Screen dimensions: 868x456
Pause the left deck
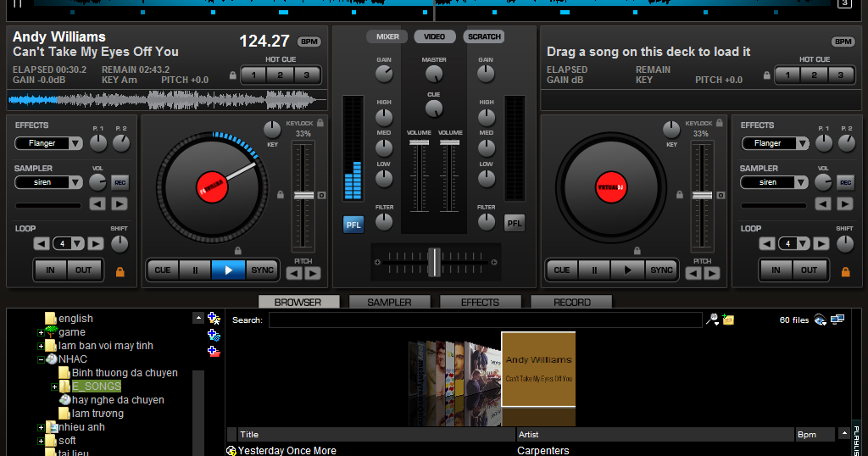195,270
